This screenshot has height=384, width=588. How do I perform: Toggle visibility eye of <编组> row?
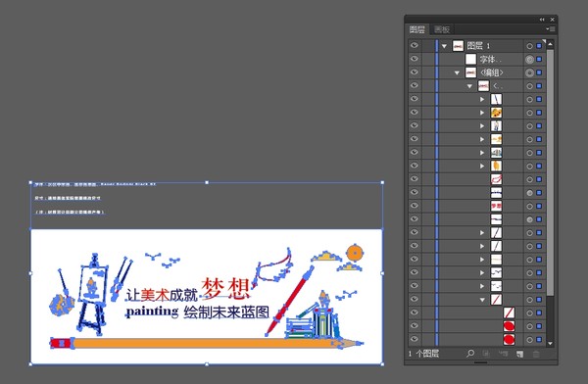tap(415, 72)
